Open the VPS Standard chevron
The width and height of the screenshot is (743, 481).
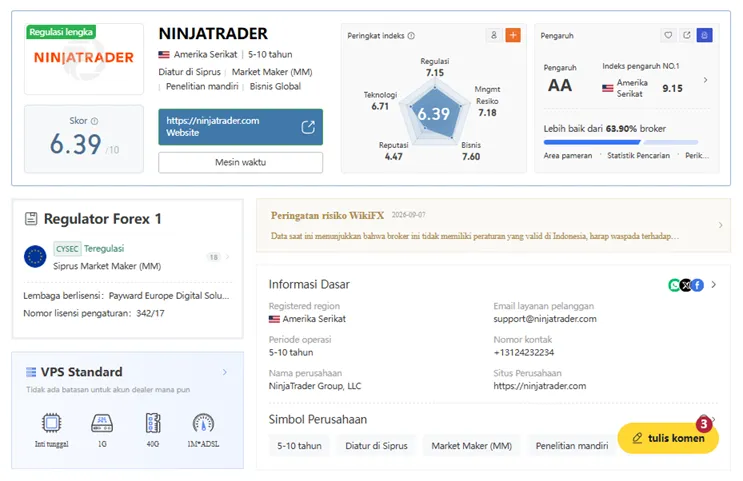click(225, 372)
